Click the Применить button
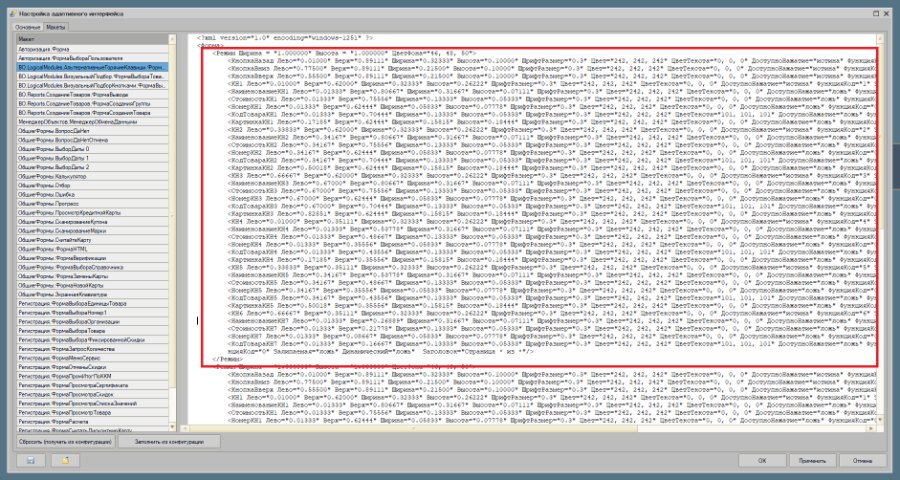 pyautogui.click(x=812, y=460)
